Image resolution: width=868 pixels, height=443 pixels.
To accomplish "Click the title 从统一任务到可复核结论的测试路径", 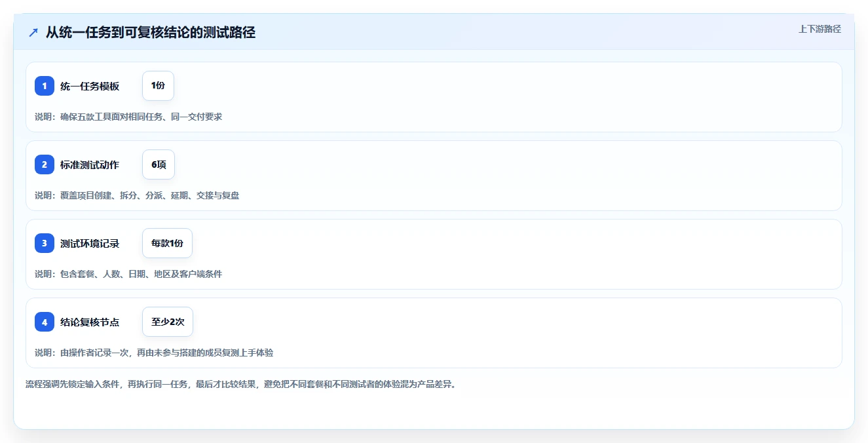I will coord(151,32).
